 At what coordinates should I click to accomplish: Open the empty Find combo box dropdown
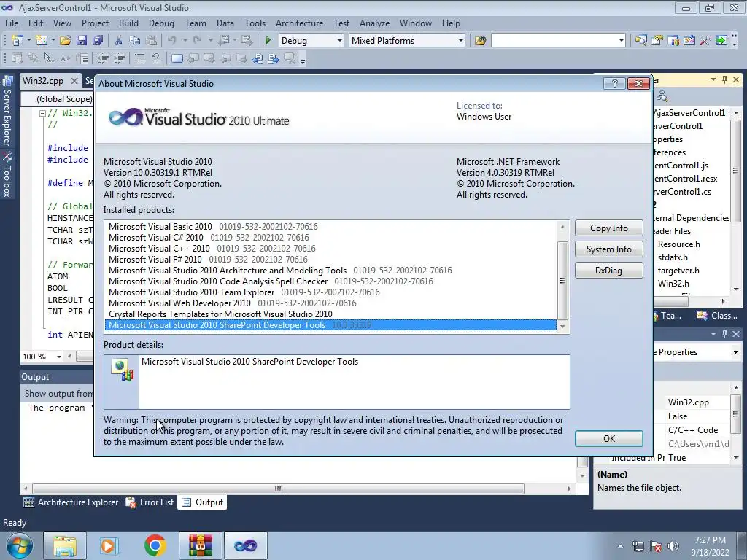[622, 41]
